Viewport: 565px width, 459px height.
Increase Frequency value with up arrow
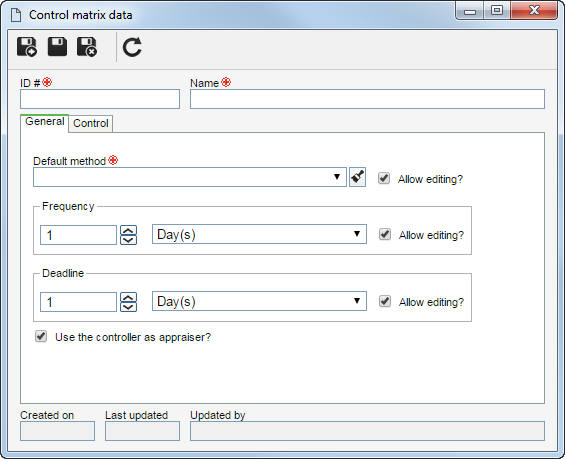(x=129, y=230)
